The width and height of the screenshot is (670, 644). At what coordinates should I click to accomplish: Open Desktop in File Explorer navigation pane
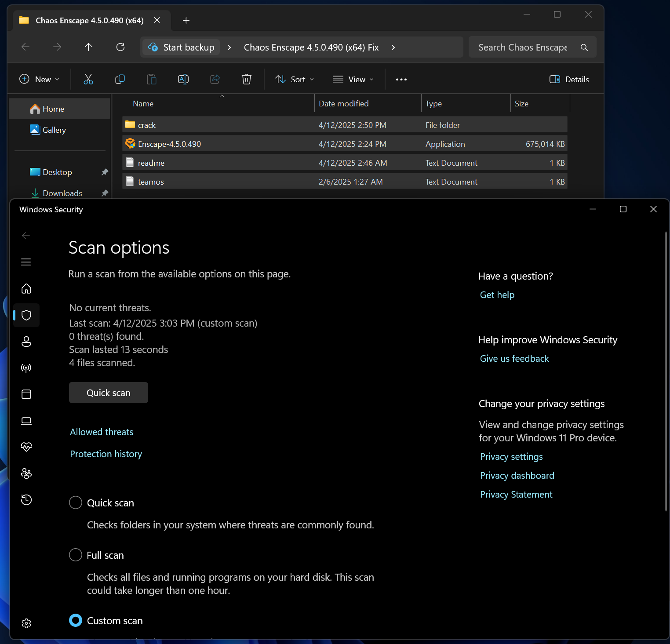point(57,172)
